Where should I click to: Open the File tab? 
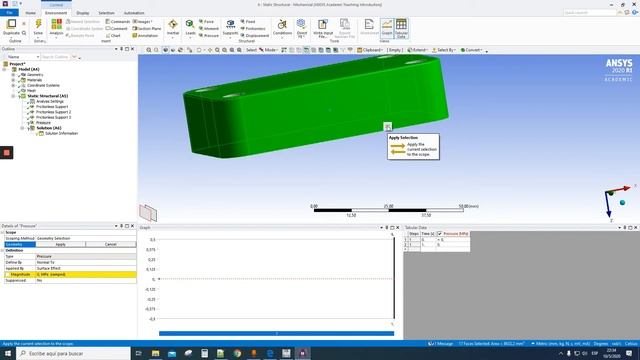coord(9,13)
